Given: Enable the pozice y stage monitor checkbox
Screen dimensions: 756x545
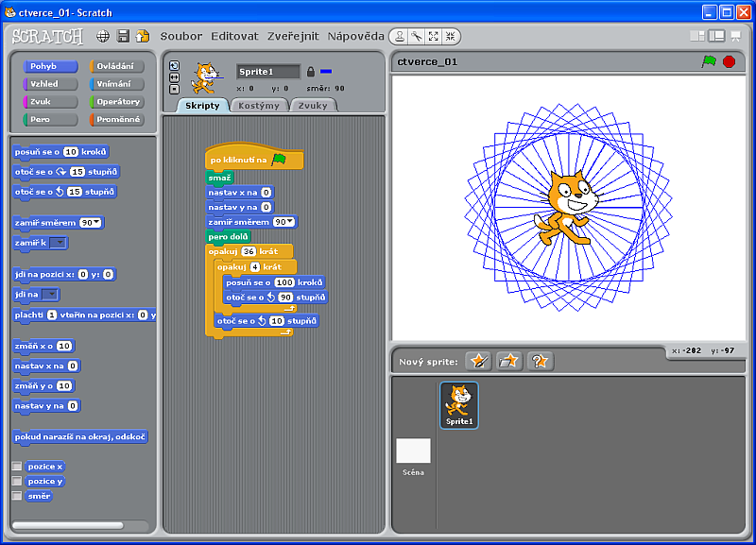Looking at the screenshot, I should click(x=17, y=481).
